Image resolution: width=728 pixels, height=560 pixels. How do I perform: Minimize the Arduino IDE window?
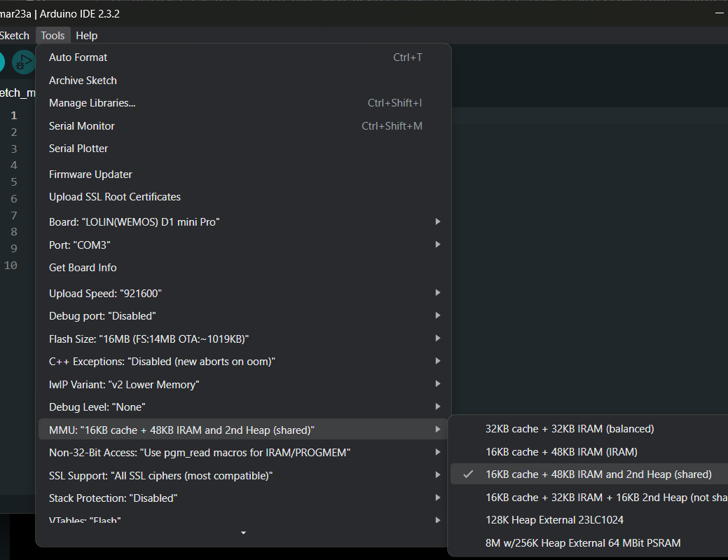click(x=719, y=13)
